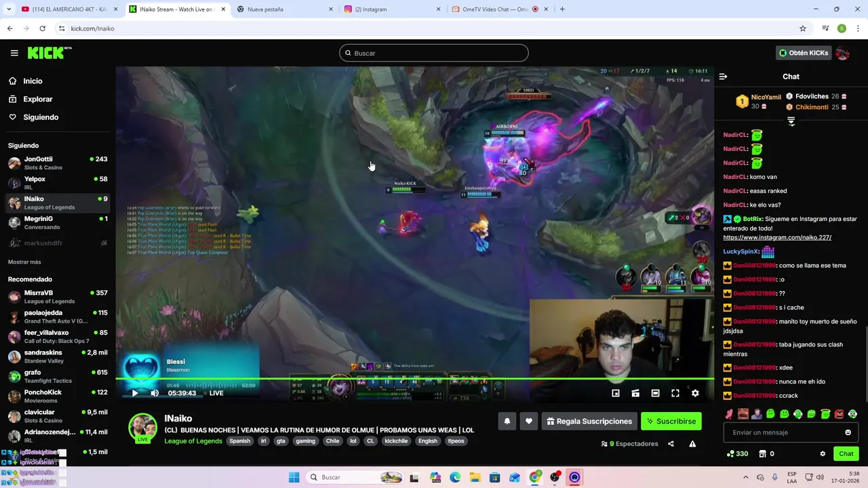
Task: Bookmark this page with star
Action: (803, 28)
